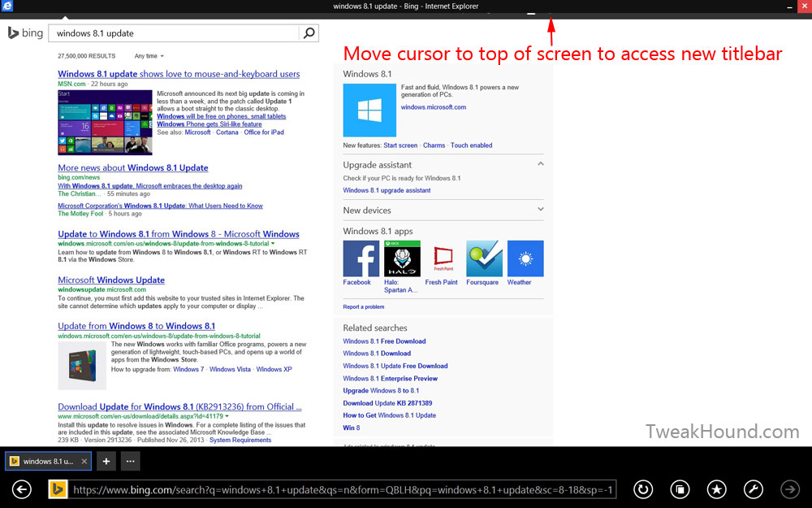
Task: Close the Internet Explorer window
Action: [806, 7]
